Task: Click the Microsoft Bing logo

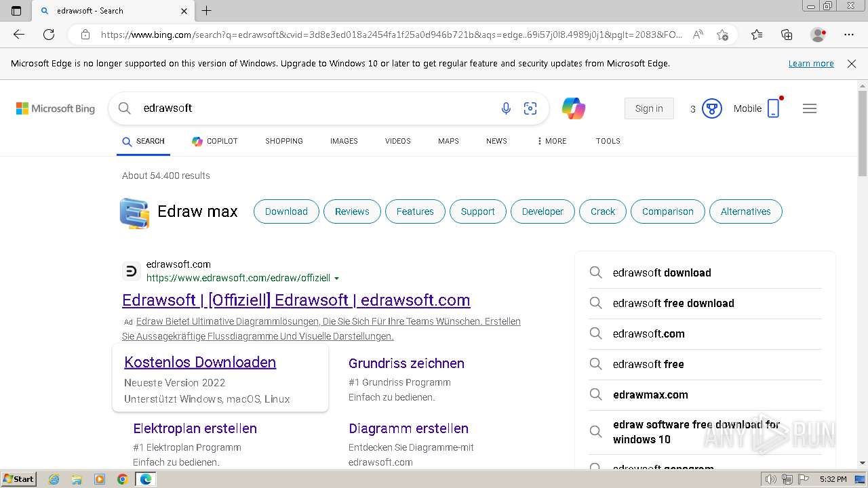Action: coord(56,108)
